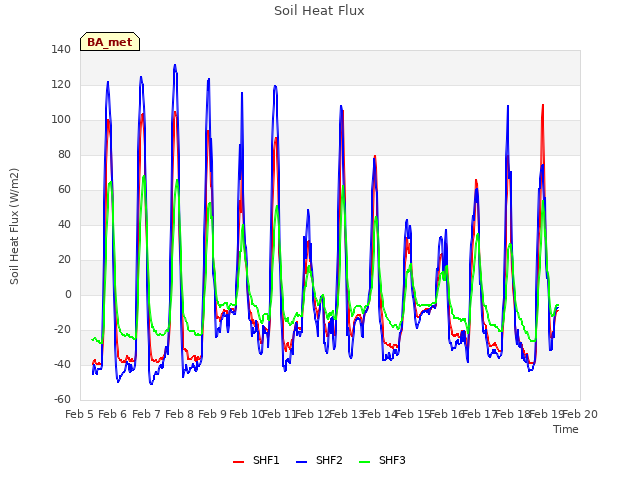This screenshot has height=480, width=640.
Task: Click the Feb 6 x-axis tick label
Action: pos(113,414)
